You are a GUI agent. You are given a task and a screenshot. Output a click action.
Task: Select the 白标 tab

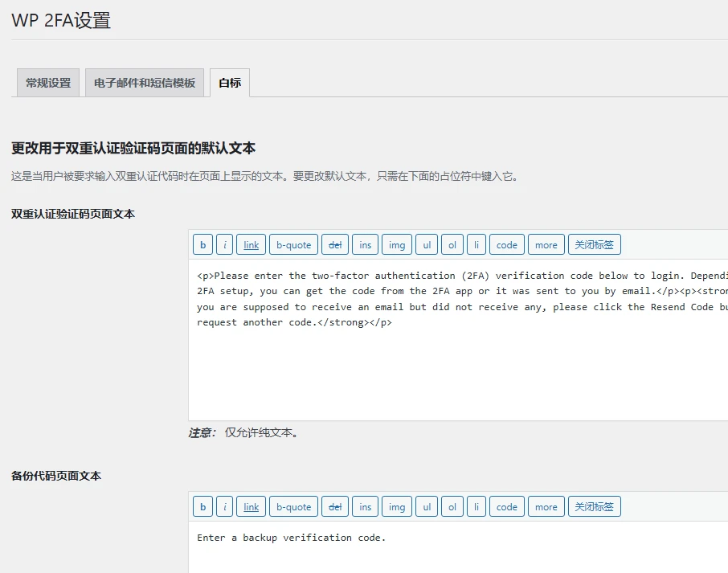(x=229, y=82)
